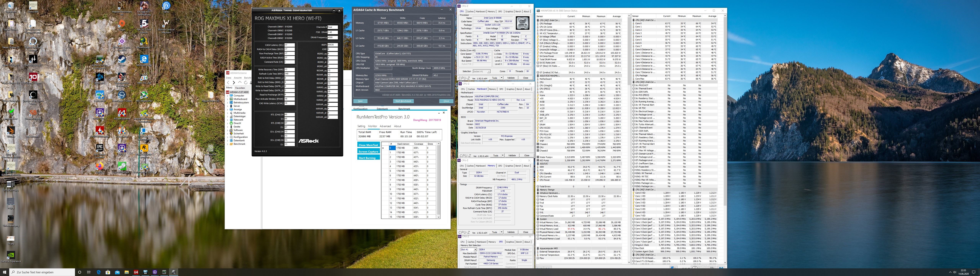Open Tools dropdown arrow in CPU-Z Mainboard window
980x276 pixels.
[x=503, y=155]
